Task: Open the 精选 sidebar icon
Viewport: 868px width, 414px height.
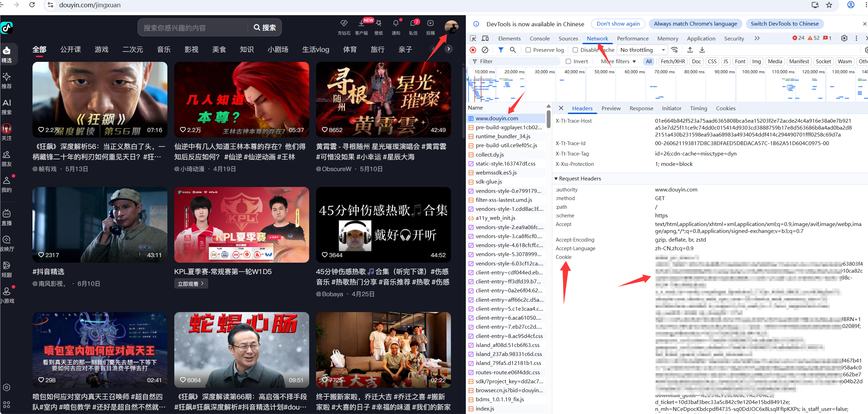Action: point(7,55)
